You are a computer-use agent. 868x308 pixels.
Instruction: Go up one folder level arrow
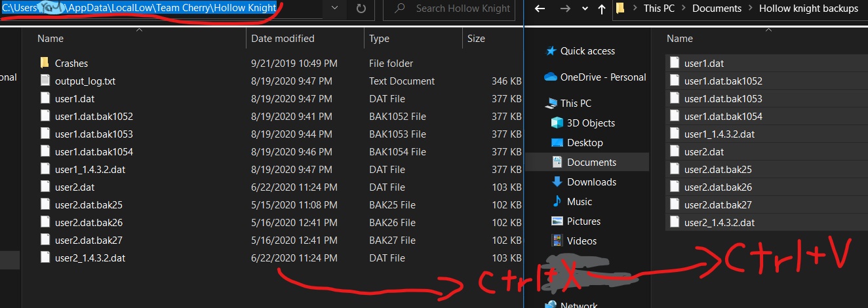tap(602, 9)
